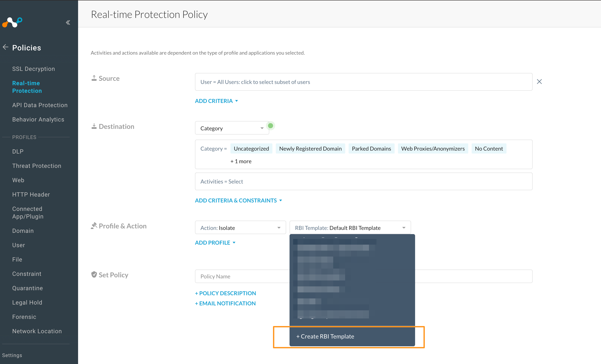The height and width of the screenshot is (364, 601).
Task: Remove the Source user criteria with X
Action: [x=539, y=82]
